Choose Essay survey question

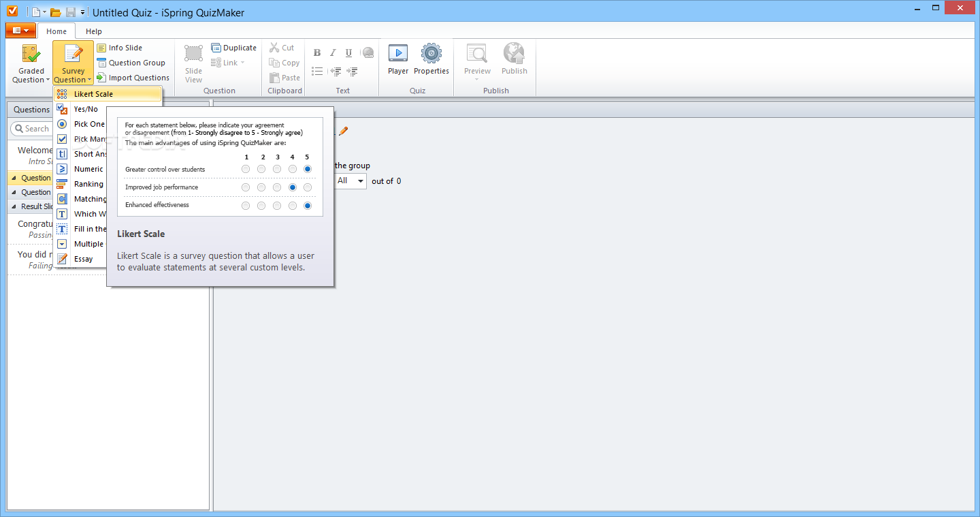pyautogui.click(x=80, y=259)
